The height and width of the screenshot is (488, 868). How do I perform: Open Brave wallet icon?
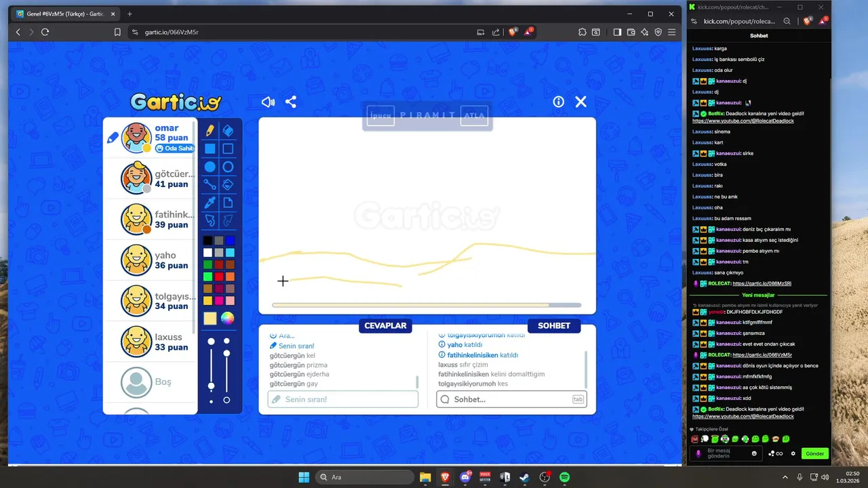click(631, 32)
